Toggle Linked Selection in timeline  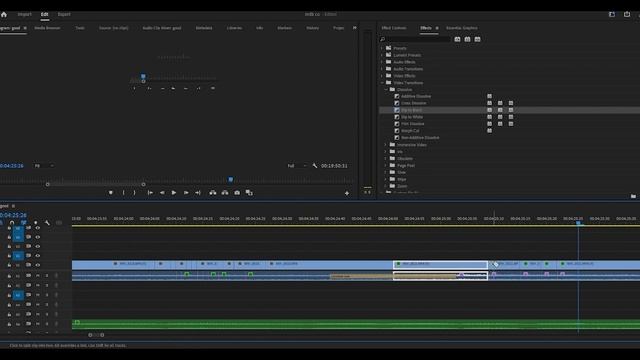pyautogui.click(x=24, y=223)
